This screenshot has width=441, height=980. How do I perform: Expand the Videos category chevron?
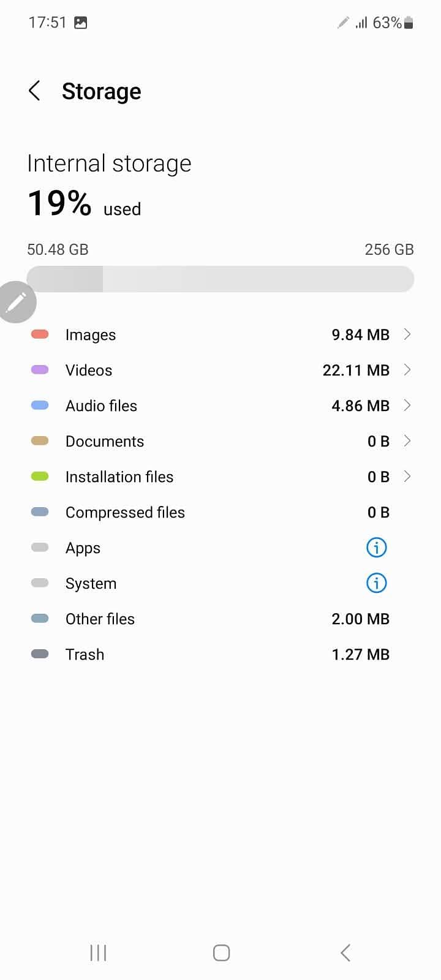[407, 369]
